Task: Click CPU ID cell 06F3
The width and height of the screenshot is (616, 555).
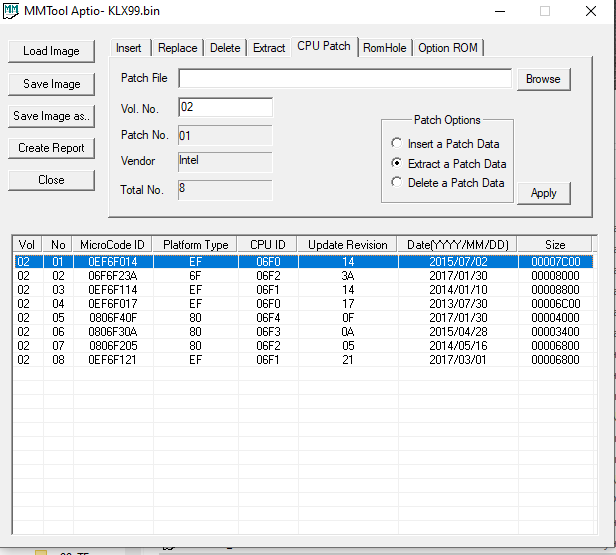Action: pos(268,332)
